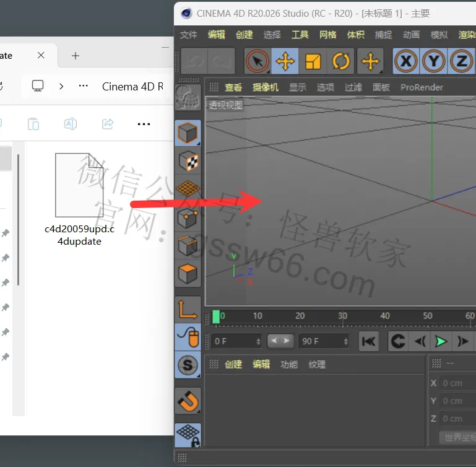
Task: Open a new tab in File Explorer
Action: [x=76, y=56]
